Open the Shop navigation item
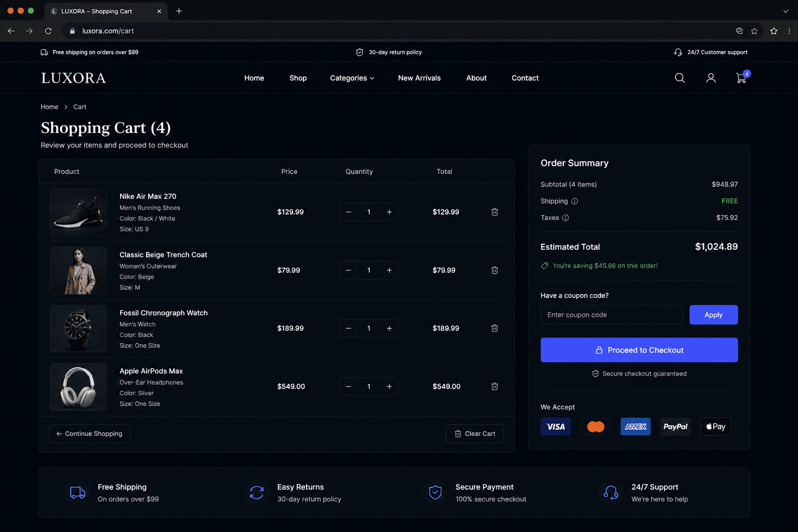The width and height of the screenshot is (798, 532). (298, 78)
